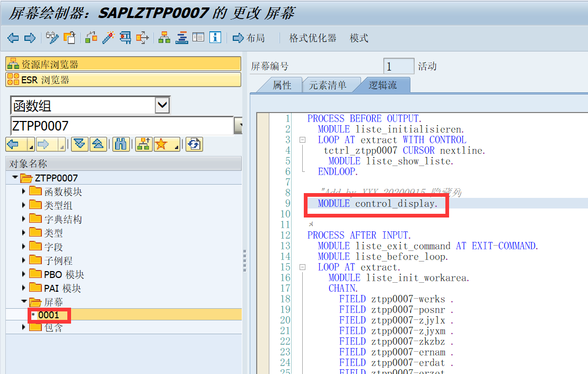Viewport: 588px width, 374px height.
Task: Activate the screen with the magic wand icon
Action: click(108, 38)
